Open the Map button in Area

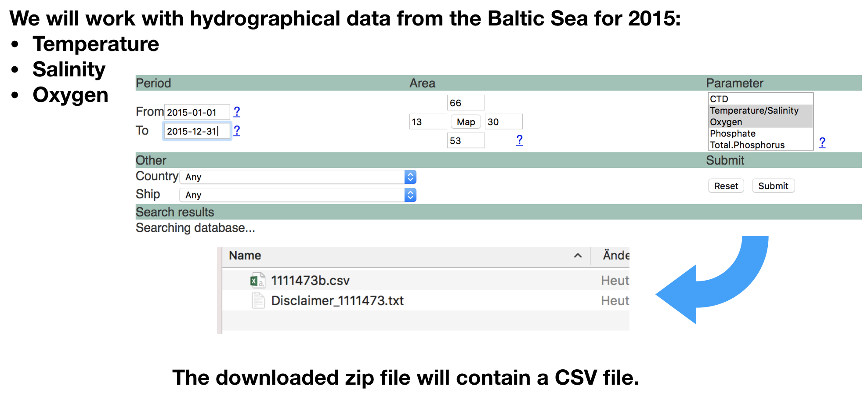[466, 122]
